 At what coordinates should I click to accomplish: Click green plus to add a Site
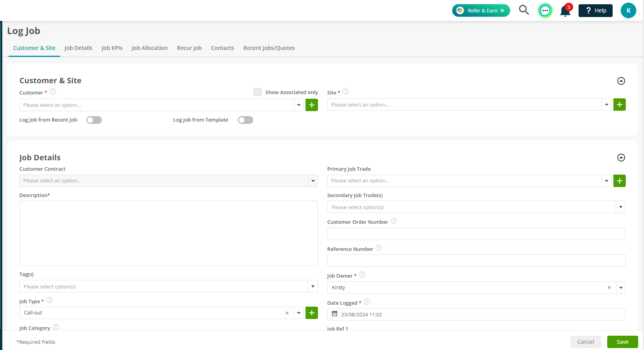pos(620,105)
